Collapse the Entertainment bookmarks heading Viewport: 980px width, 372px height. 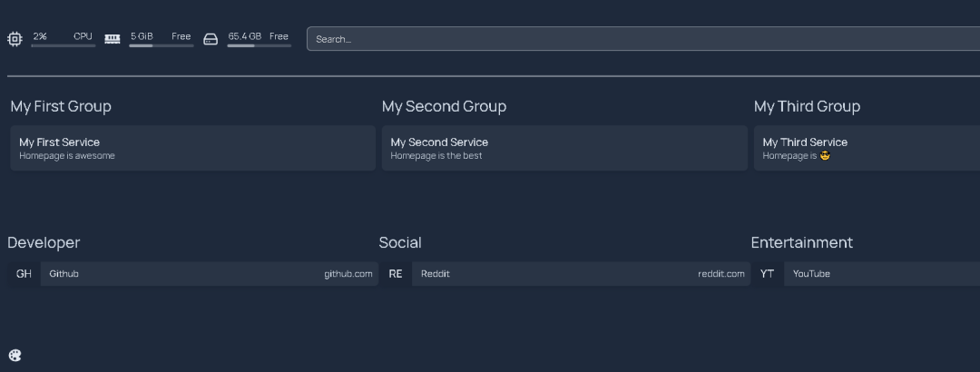802,242
